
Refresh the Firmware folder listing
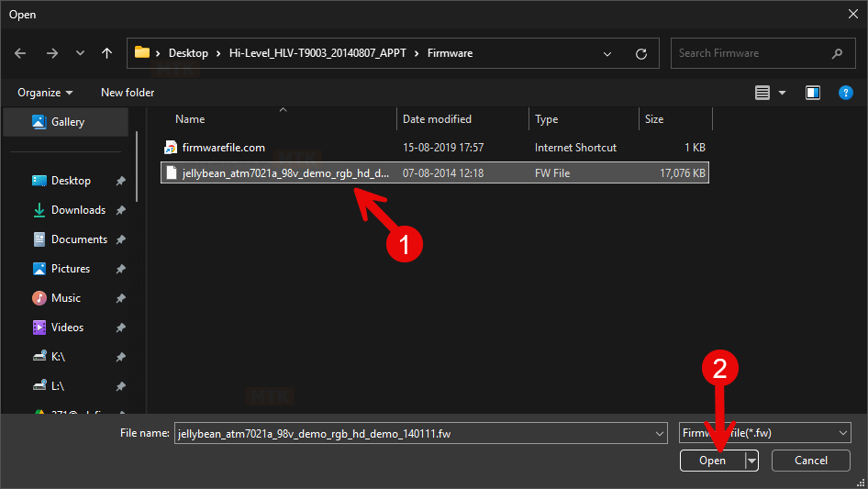pos(641,53)
